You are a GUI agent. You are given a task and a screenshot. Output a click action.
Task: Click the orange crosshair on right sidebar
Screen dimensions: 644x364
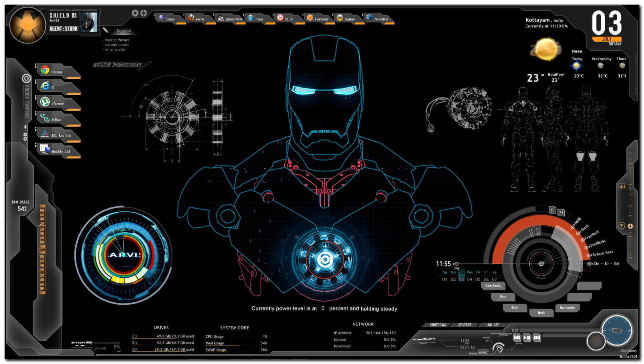pyautogui.click(x=630, y=226)
